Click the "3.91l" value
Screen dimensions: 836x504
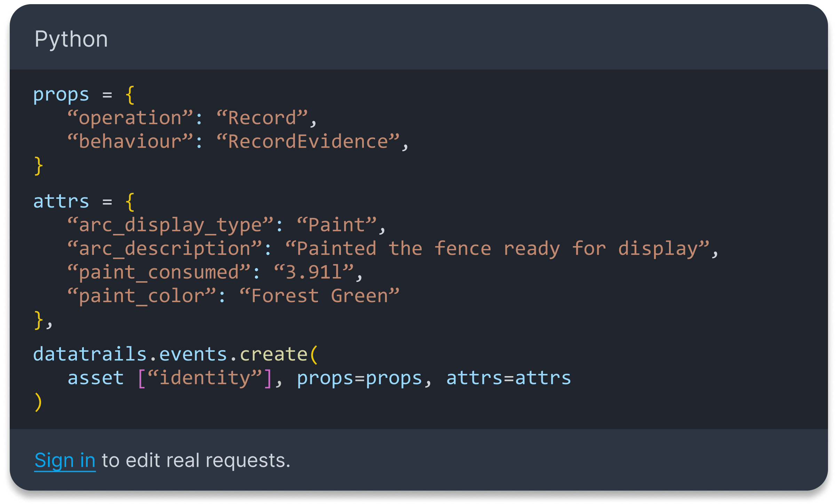point(314,272)
